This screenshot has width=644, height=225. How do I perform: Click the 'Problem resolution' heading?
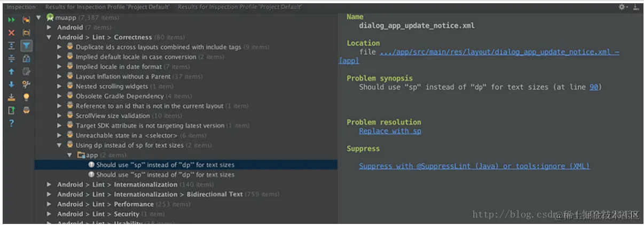384,122
